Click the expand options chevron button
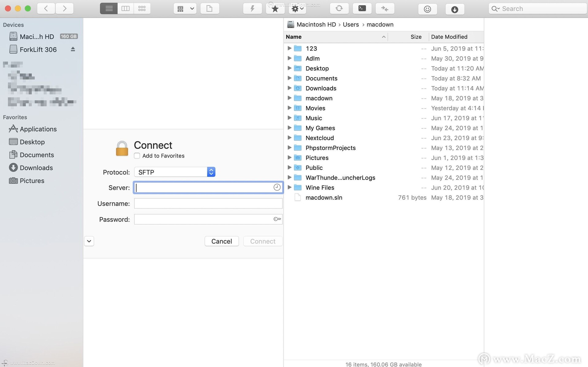 pos(89,241)
